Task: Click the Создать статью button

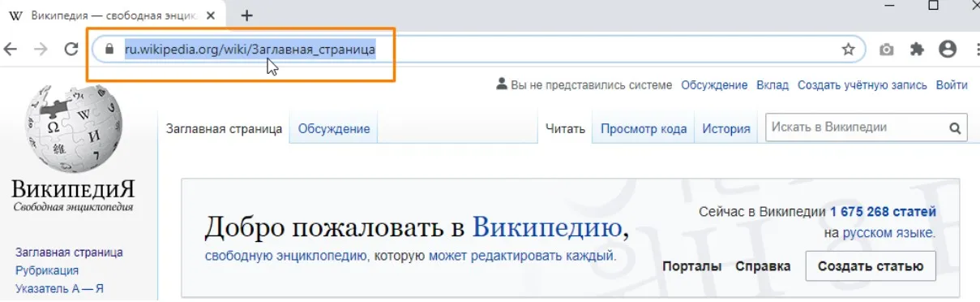Action: point(871,266)
